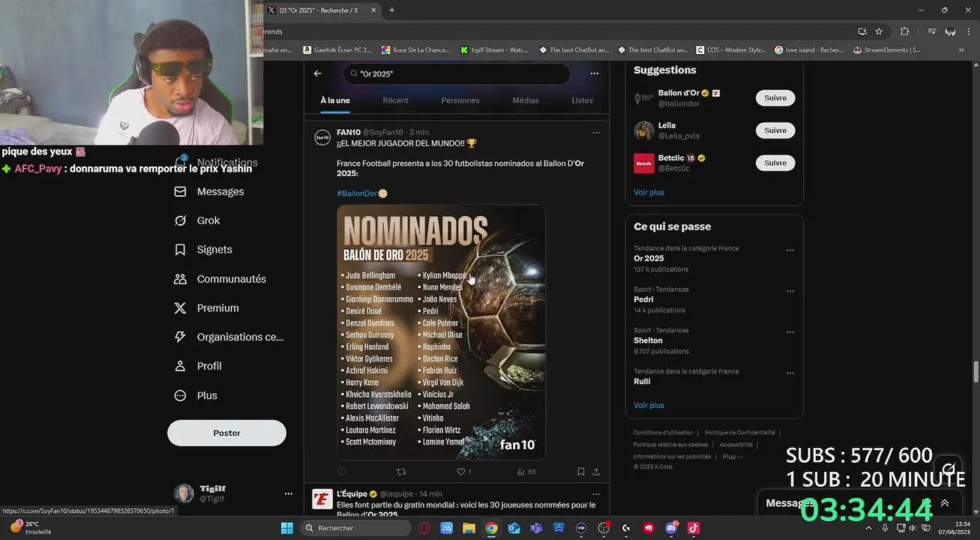Select the À la une tab
This screenshot has width=980, height=540.
[335, 100]
